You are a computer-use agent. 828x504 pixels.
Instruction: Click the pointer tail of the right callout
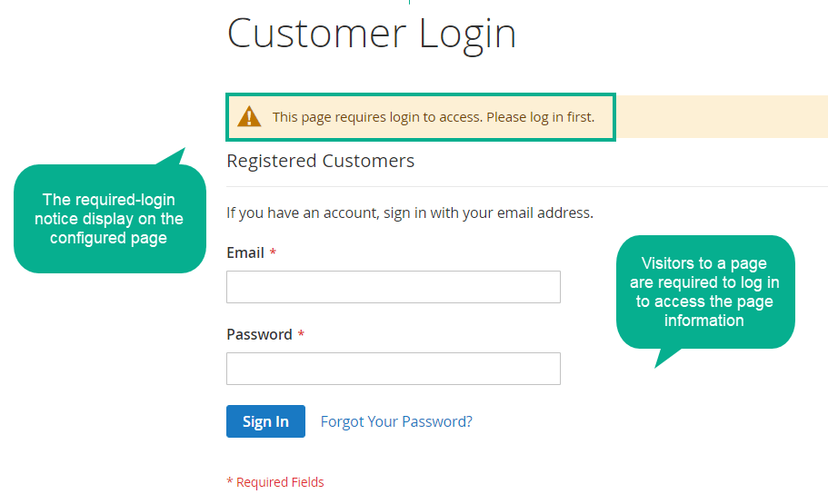pyautogui.click(x=666, y=357)
